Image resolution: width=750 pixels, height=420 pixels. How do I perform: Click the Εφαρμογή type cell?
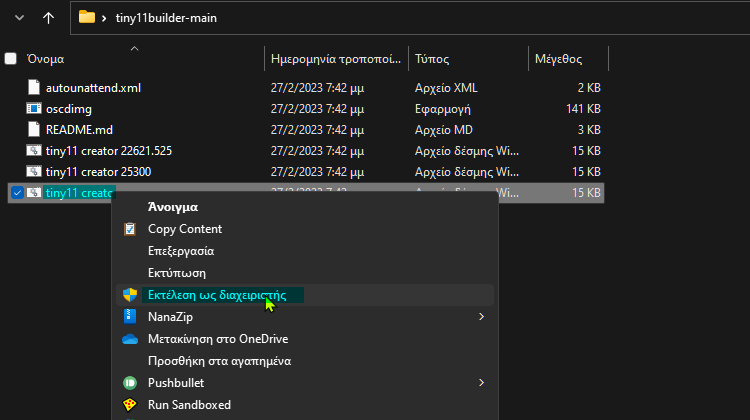tap(442, 109)
